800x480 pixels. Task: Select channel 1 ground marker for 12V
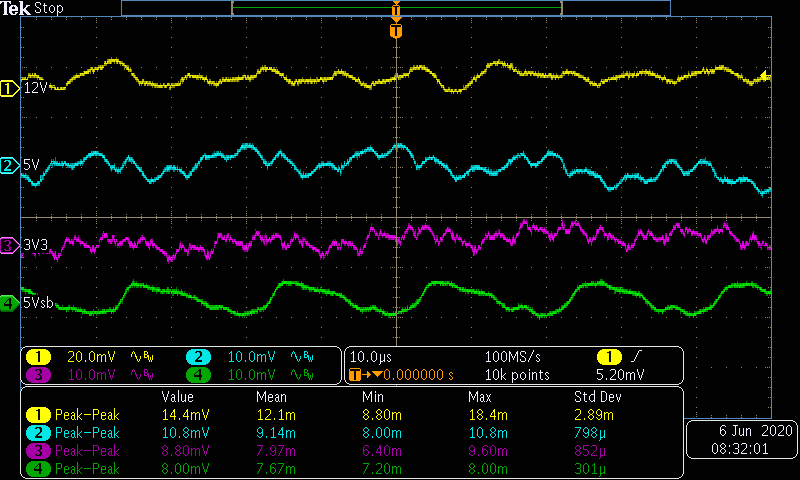[9, 89]
